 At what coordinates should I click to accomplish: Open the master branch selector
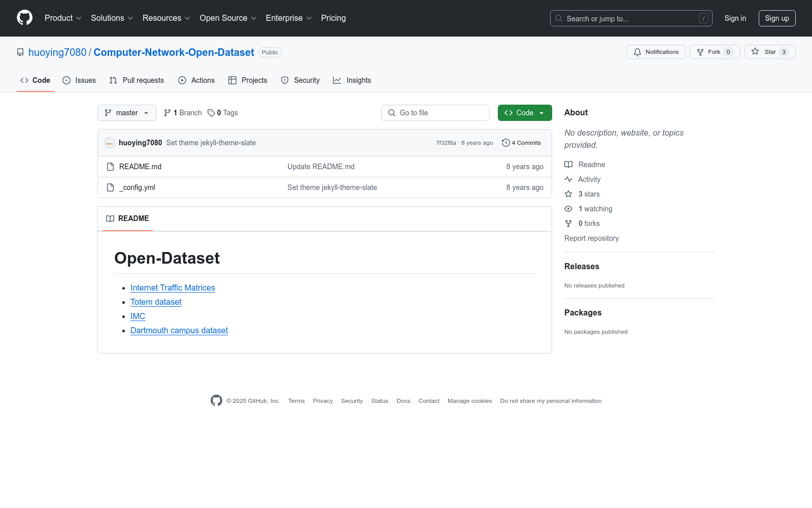tap(127, 113)
